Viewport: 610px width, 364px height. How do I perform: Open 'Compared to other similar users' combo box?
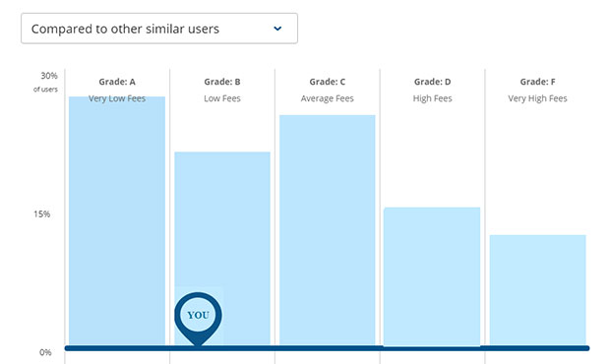(159, 29)
